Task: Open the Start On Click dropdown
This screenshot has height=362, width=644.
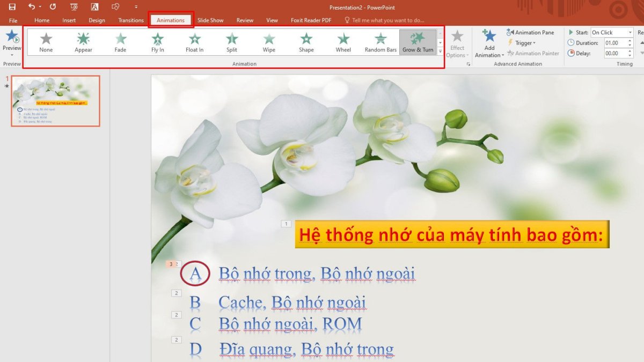Action: click(x=630, y=32)
